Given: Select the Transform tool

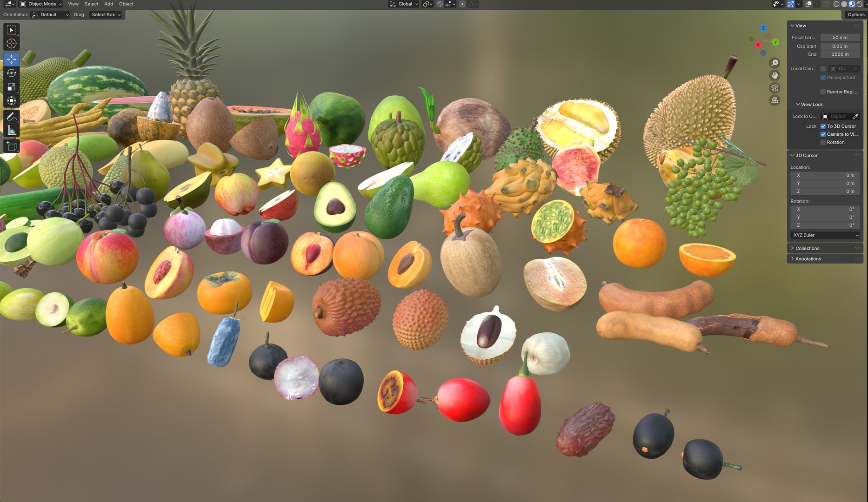Looking at the screenshot, I should [x=12, y=100].
